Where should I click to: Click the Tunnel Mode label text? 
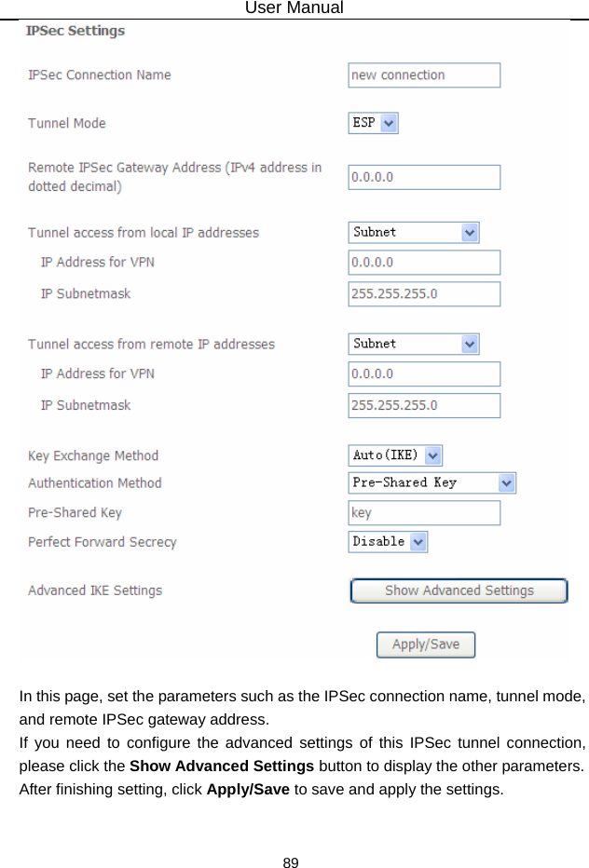pyautogui.click(x=67, y=123)
